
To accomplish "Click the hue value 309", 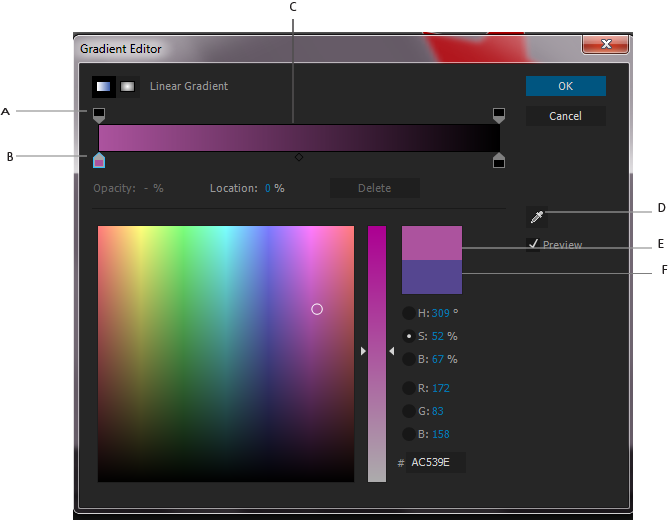I will click(441, 313).
